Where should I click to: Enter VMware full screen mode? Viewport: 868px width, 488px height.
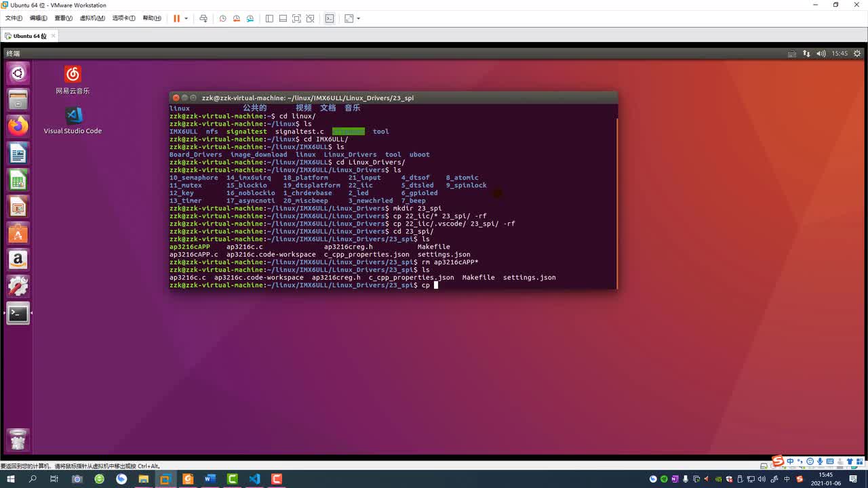click(296, 18)
